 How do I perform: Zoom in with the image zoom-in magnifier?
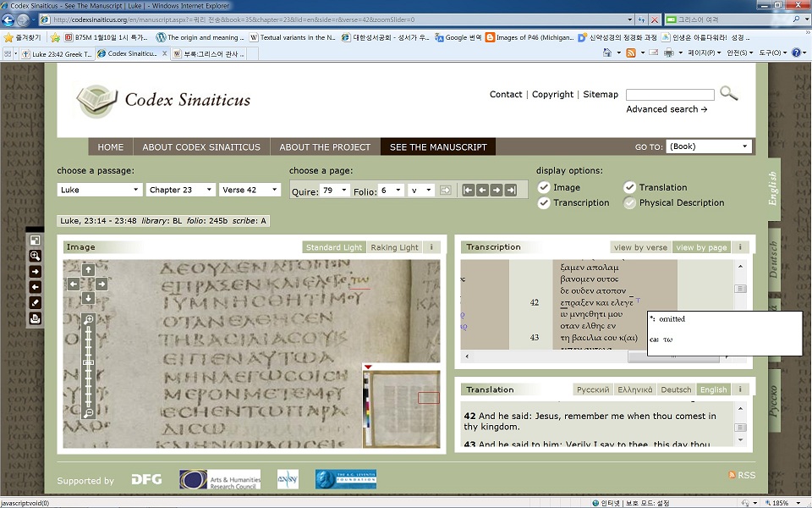tap(89, 320)
